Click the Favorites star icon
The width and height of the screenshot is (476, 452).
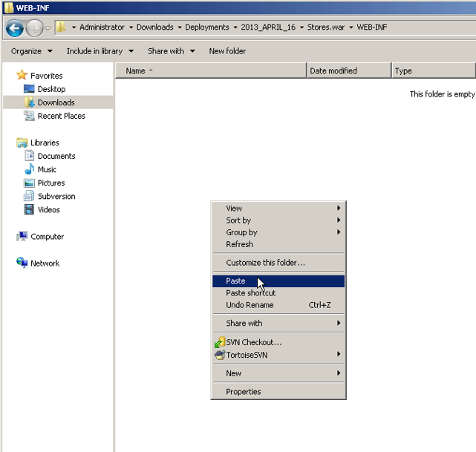(22, 76)
